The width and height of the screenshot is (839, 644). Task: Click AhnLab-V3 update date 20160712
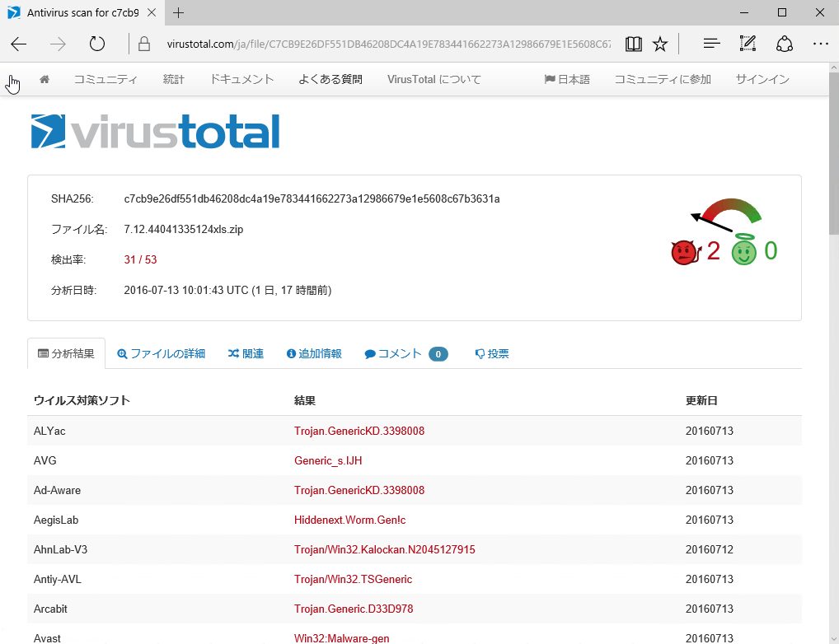point(710,550)
